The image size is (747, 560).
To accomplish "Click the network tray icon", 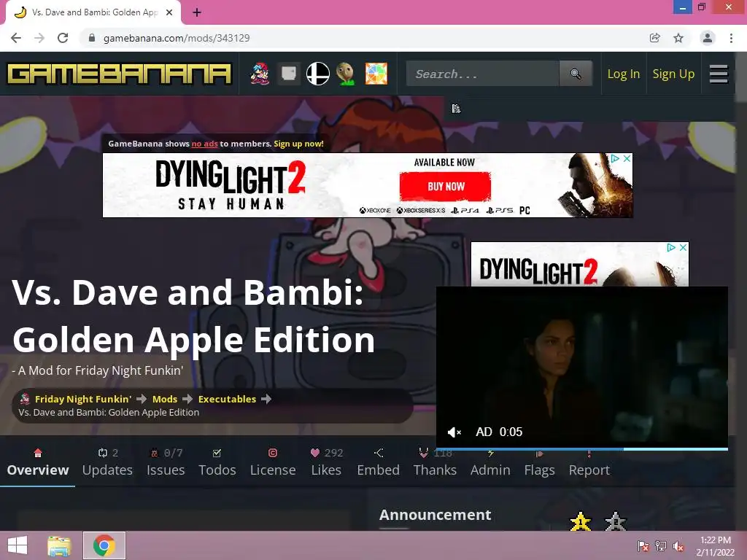I will pyautogui.click(x=661, y=546).
